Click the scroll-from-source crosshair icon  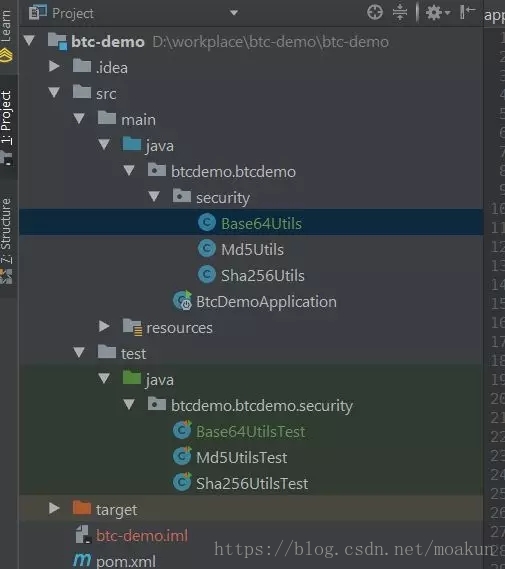click(x=375, y=12)
